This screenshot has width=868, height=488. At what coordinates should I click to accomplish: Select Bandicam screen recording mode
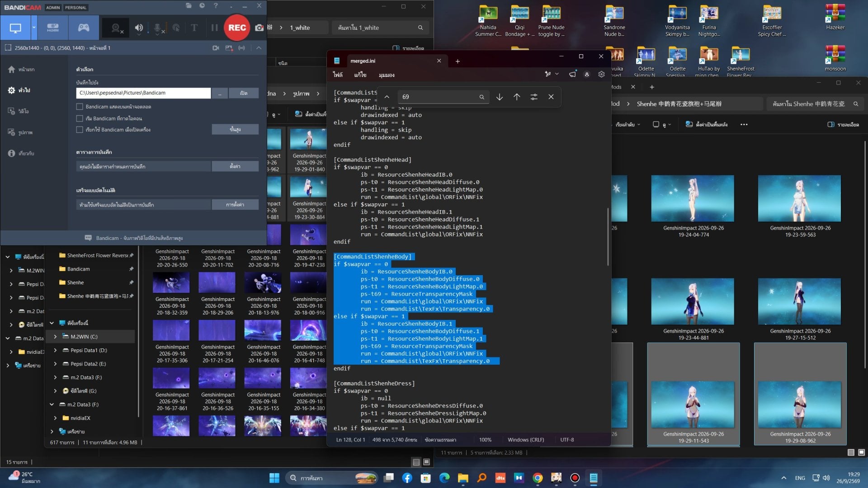click(x=15, y=28)
